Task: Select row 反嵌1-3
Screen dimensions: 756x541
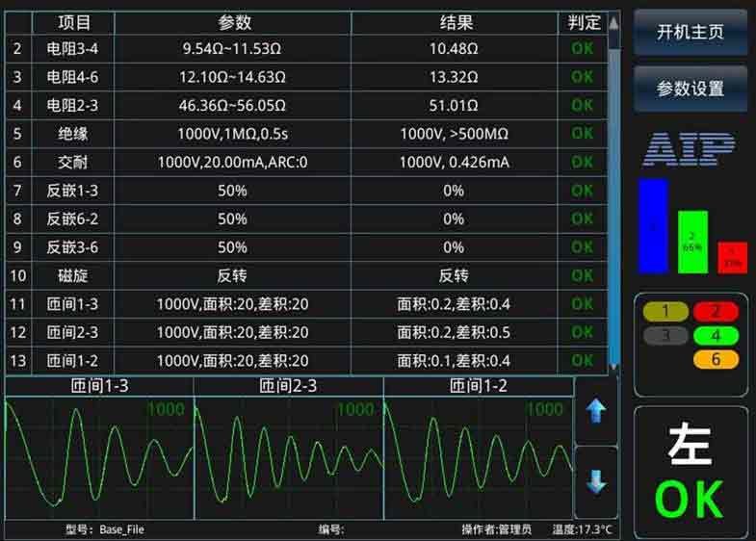Action: point(306,191)
